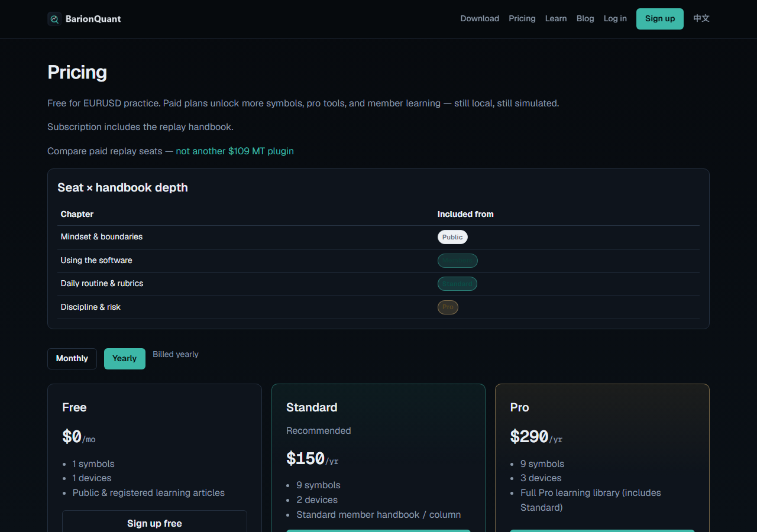Screen dimensions: 757x532
Task: Click the $0 price on Free plan
Action: (x=72, y=437)
